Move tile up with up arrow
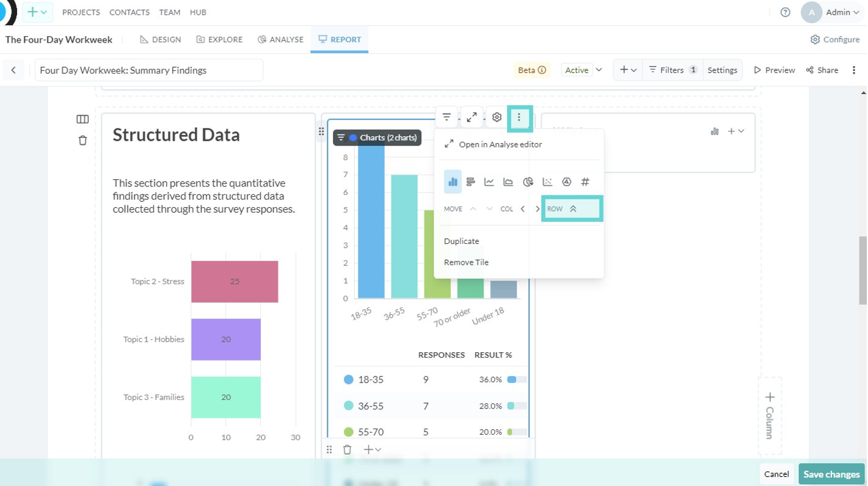Image resolution: width=868 pixels, height=486 pixels. coord(473,208)
